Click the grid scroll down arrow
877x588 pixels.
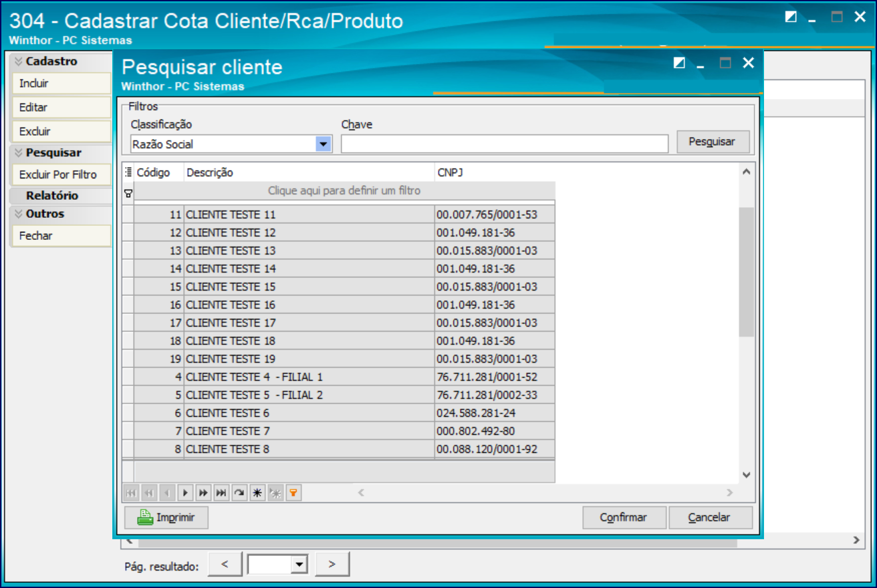coord(747,474)
